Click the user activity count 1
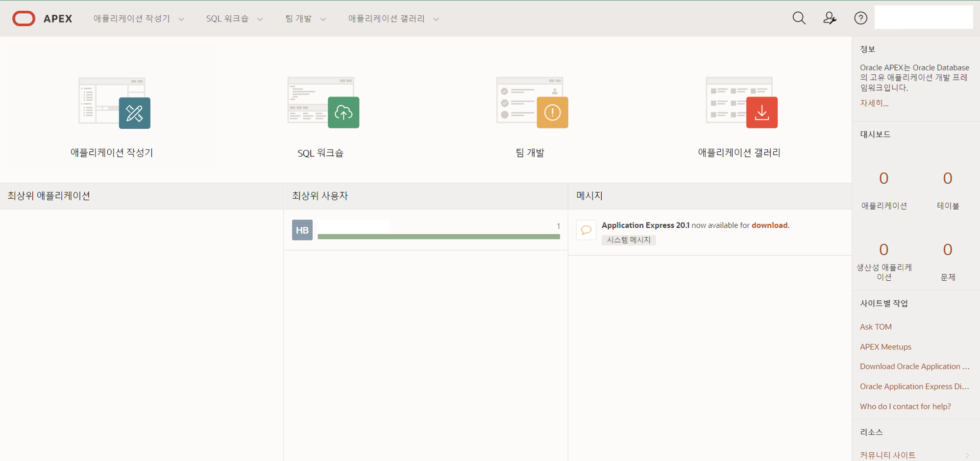 pyautogui.click(x=558, y=226)
